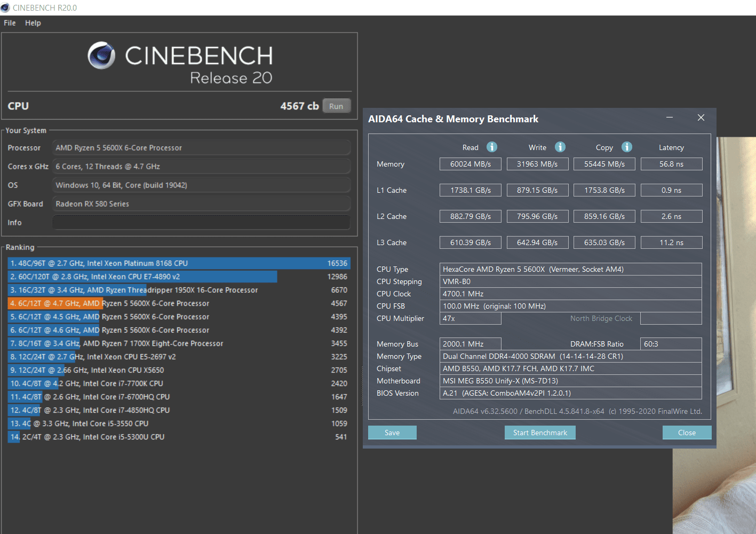Click BIOS Version value A.21

570,393
